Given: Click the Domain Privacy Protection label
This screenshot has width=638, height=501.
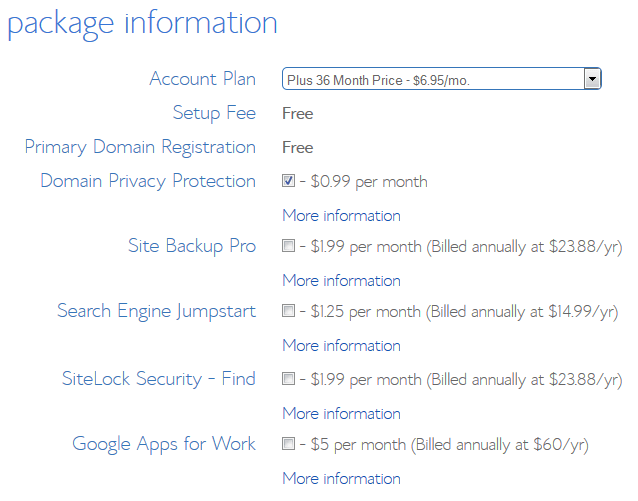Looking at the screenshot, I should (x=148, y=181).
